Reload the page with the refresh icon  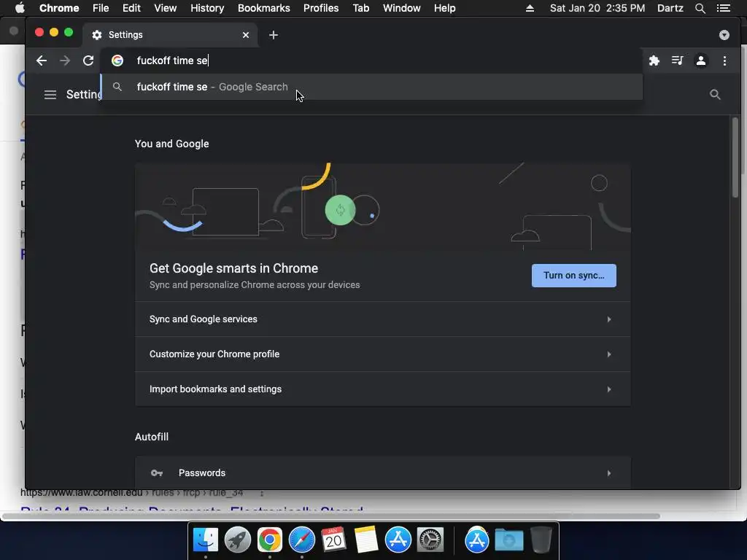pos(88,61)
